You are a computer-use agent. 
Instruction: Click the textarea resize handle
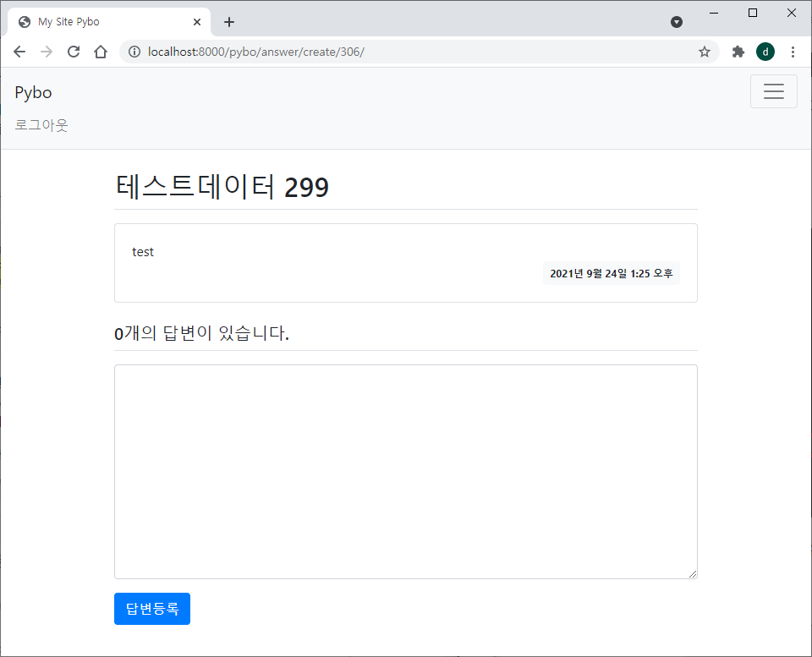[693, 573]
